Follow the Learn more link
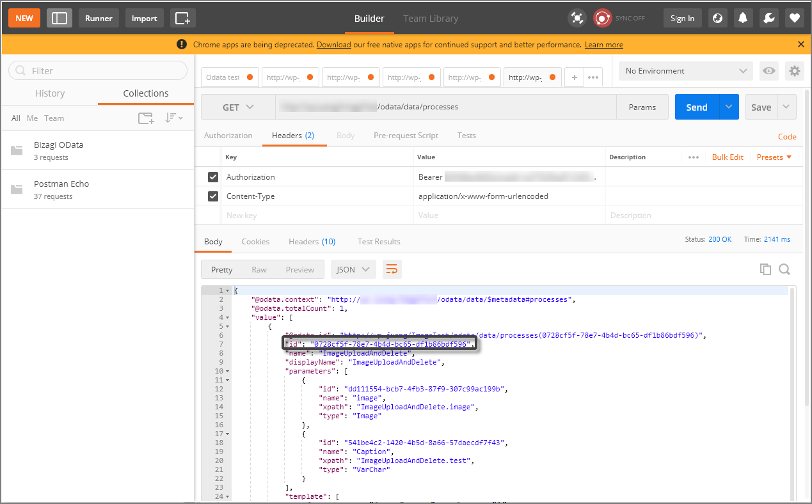Image resolution: width=812 pixels, height=504 pixels. pyautogui.click(x=604, y=45)
